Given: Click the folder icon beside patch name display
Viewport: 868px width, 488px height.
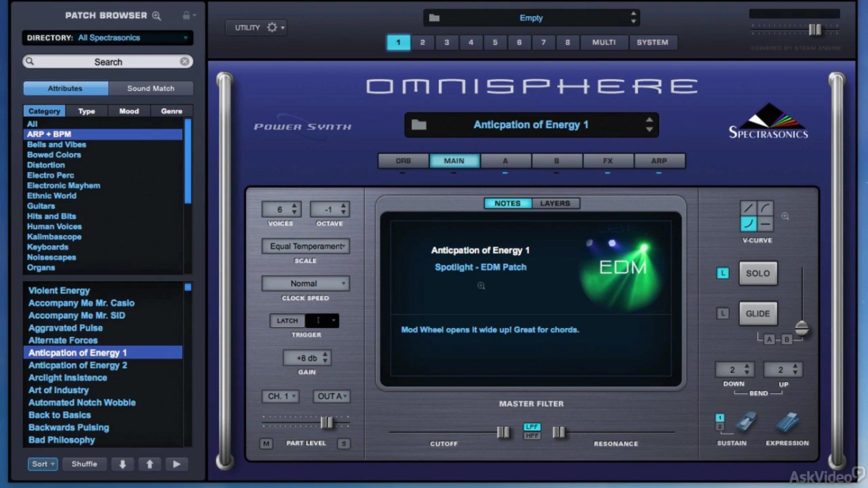Looking at the screenshot, I should [x=419, y=125].
